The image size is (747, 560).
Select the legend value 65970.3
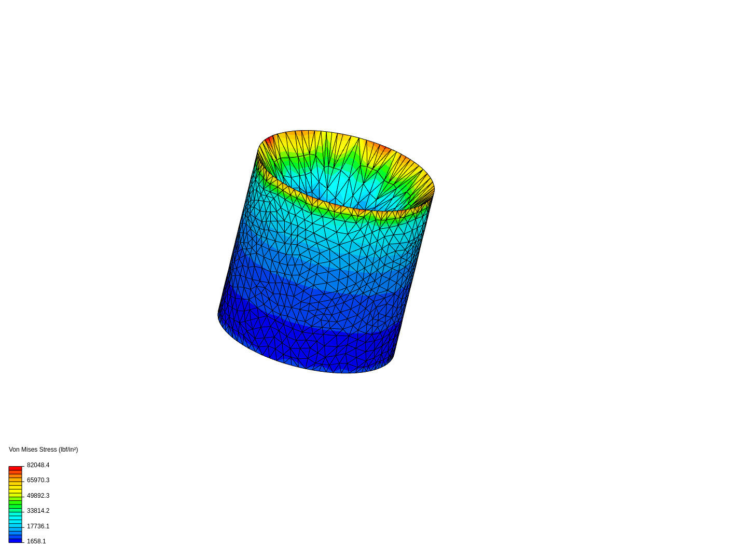(38, 480)
